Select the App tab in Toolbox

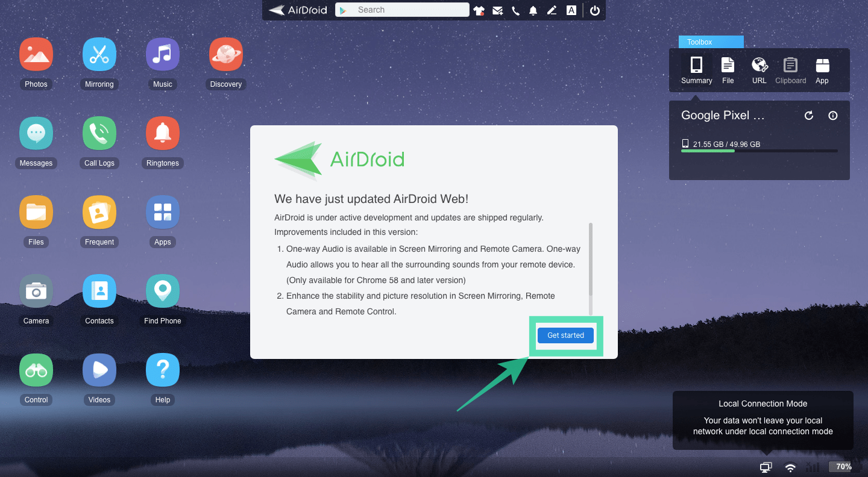point(822,70)
